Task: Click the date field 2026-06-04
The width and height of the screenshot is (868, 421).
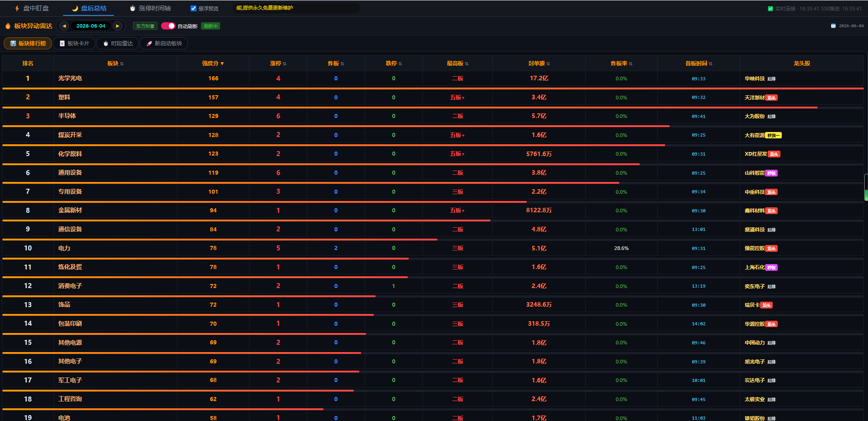Action: point(91,26)
